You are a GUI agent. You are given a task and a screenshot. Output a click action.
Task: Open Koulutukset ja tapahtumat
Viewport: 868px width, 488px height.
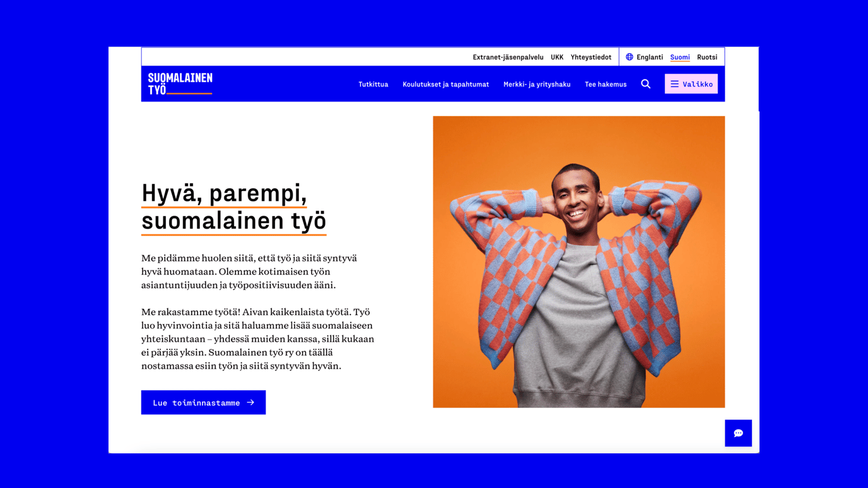coord(445,84)
